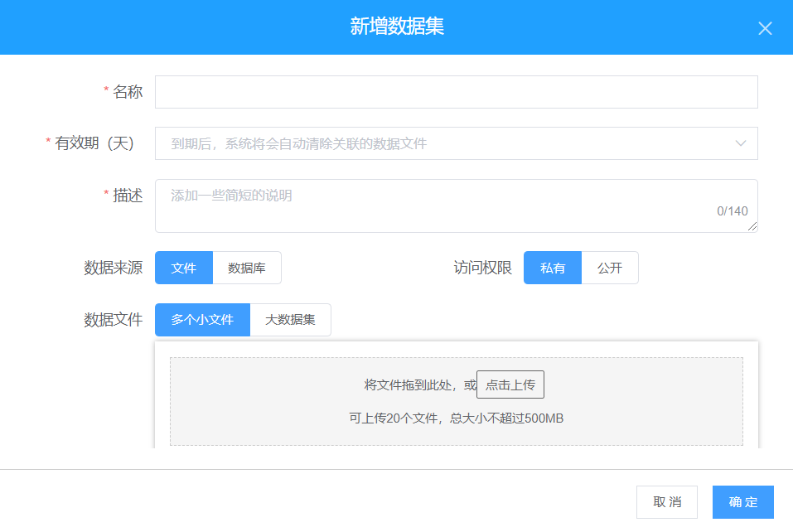This screenshot has width=793, height=532.
Task: Switch to the 大数据集 tab
Action: pos(290,320)
